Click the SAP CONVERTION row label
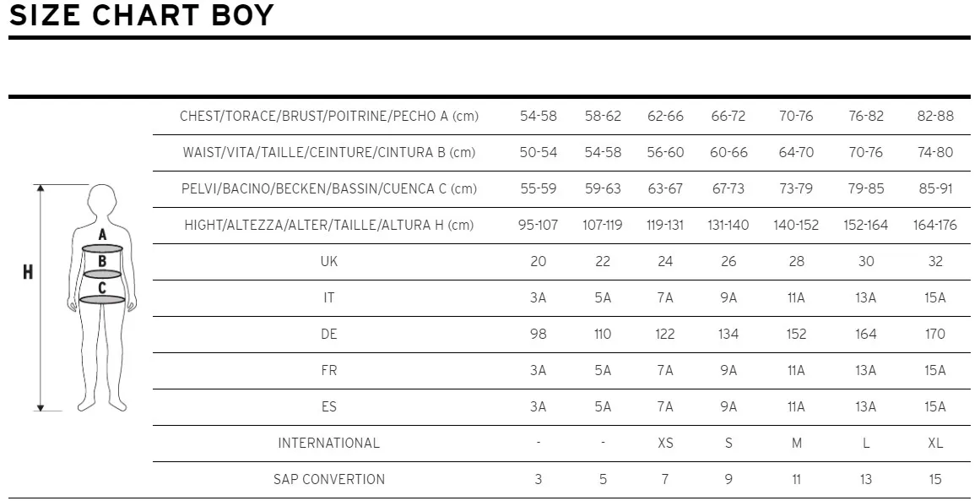The width and height of the screenshot is (980, 501). (x=328, y=479)
